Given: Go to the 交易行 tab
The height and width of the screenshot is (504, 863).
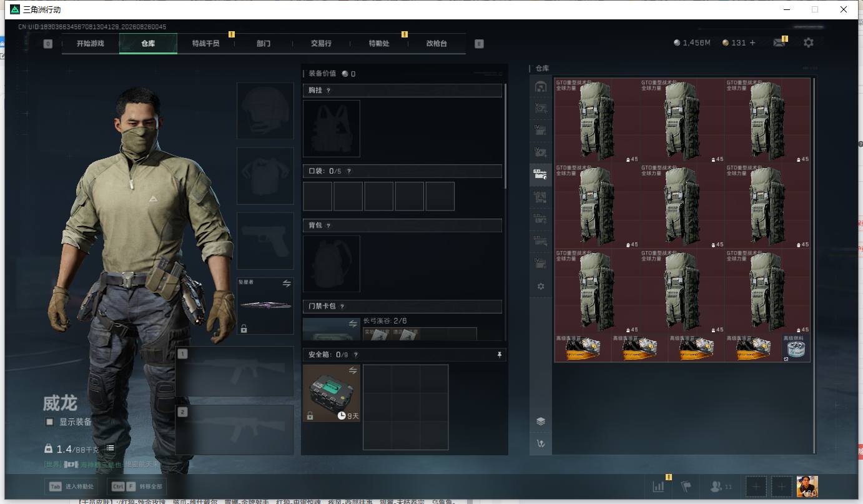Looking at the screenshot, I should [321, 44].
